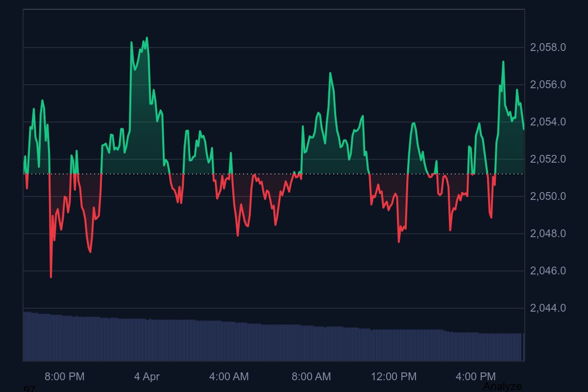This screenshot has height=392, width=588.
Task: Select the 2,054.0 price axis label
Action: point(548,122)
